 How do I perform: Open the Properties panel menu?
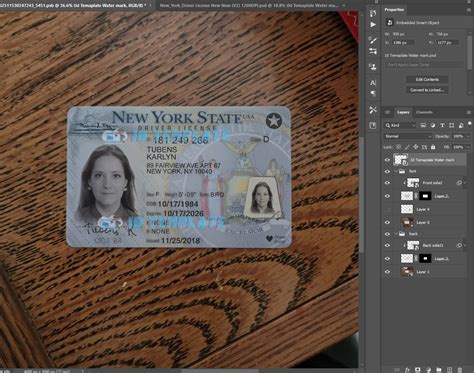[469, 10]
